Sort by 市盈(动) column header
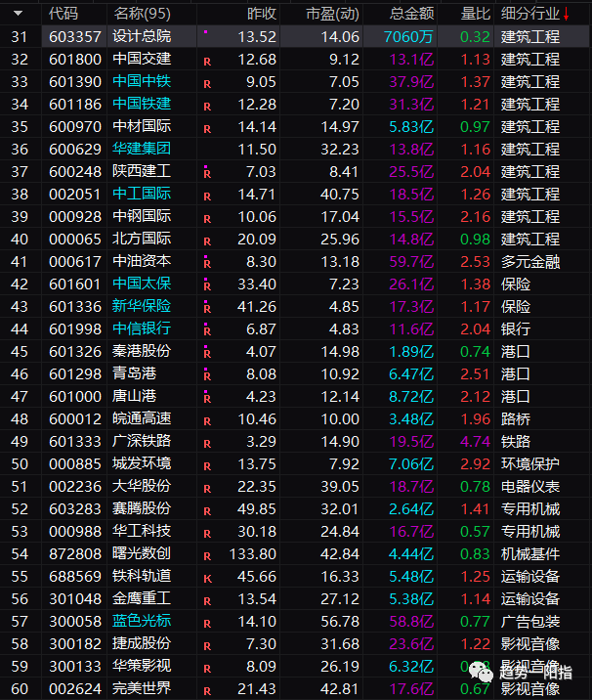This screenshot has width=592, height=700. click(x=332, y=14)
